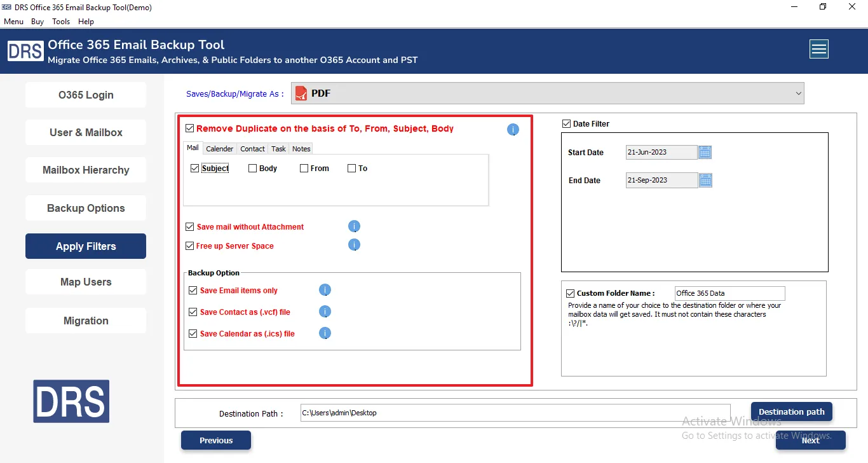The height and width of the screenshot is (463, 868).
Task: Click the DRS logo in header
Action: [x=25, y=50]
